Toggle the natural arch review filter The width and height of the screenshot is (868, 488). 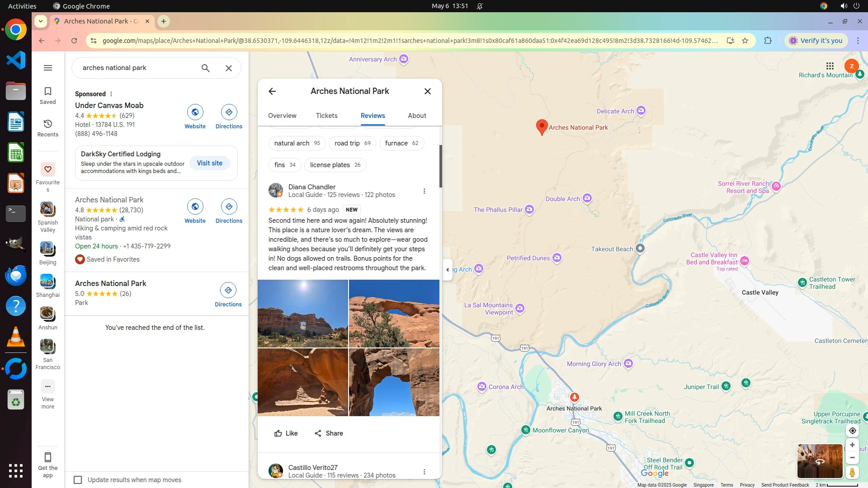(x=297, y=143)
